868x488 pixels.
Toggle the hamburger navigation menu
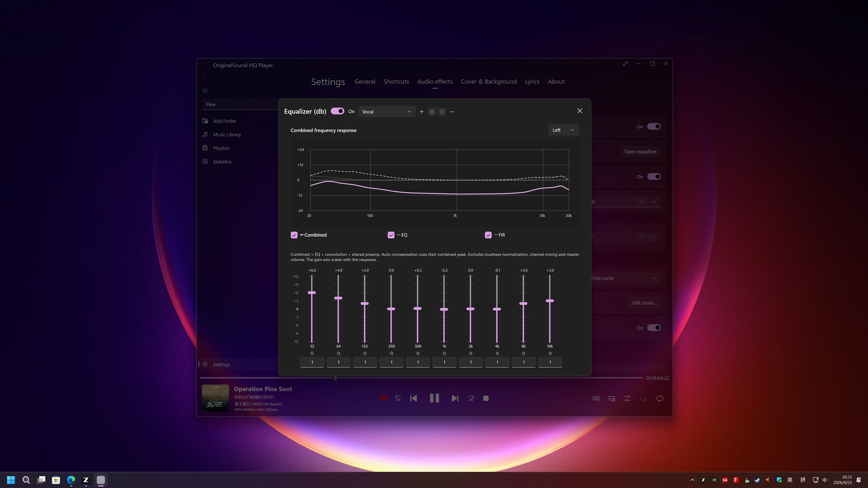[205, 90]
